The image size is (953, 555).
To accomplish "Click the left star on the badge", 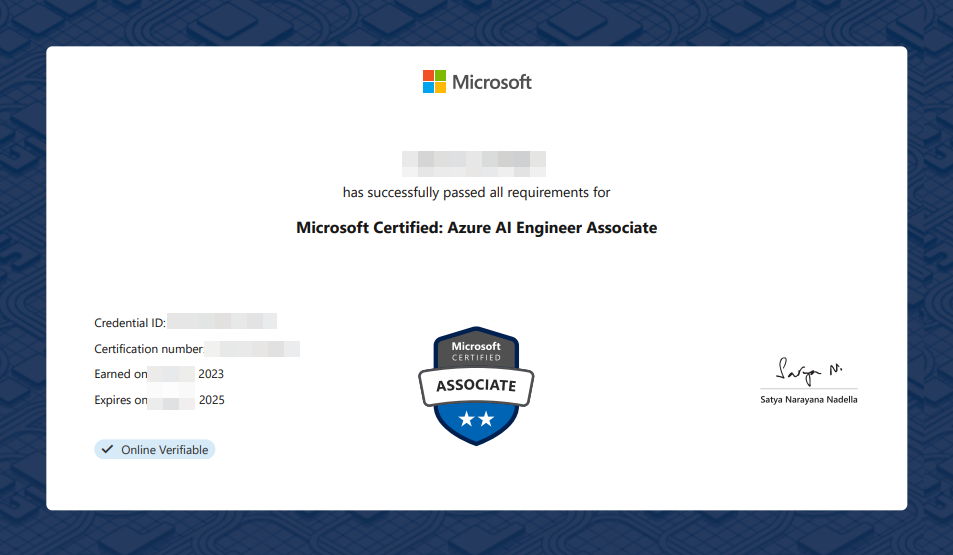I will point(466,420).
